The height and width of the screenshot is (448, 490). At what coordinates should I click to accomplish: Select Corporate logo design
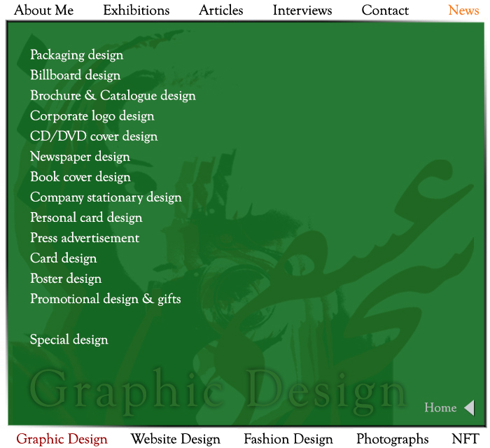click(x=92, y=116)
